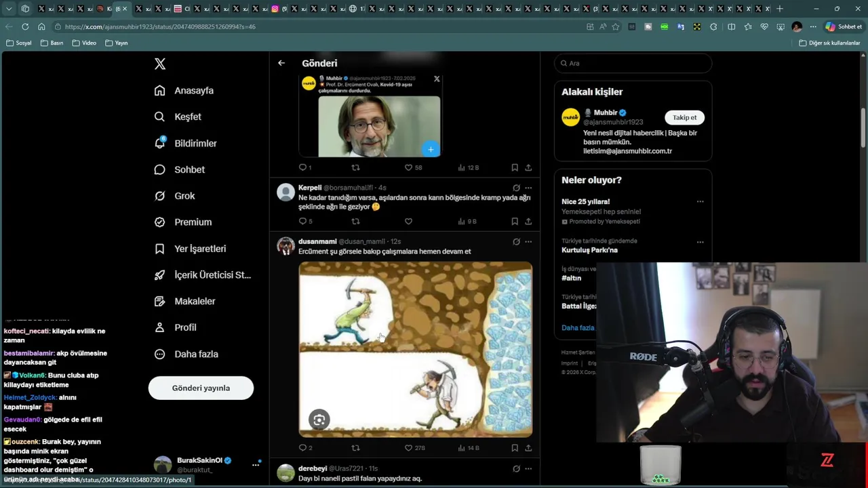This screenshot has height=488, width=868.
Task: Open more options on dusanmami's post
Action: (528, 241)
